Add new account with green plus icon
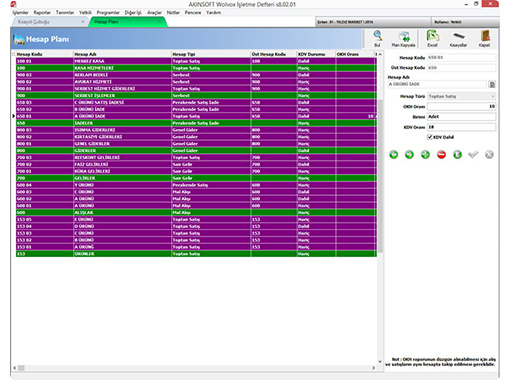Screen dimensions: 510x380 tap(425, 155)
